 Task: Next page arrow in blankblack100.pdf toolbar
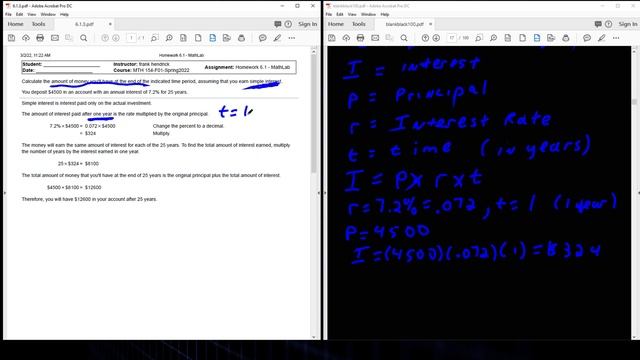pyautogui.click(x=436, y=38)
